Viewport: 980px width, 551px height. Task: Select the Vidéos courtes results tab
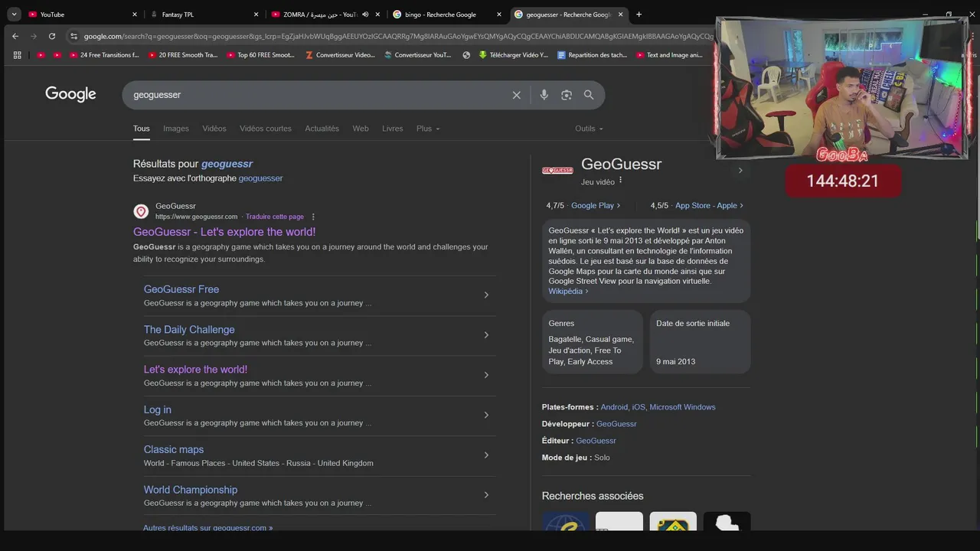[x=266, y=129]
